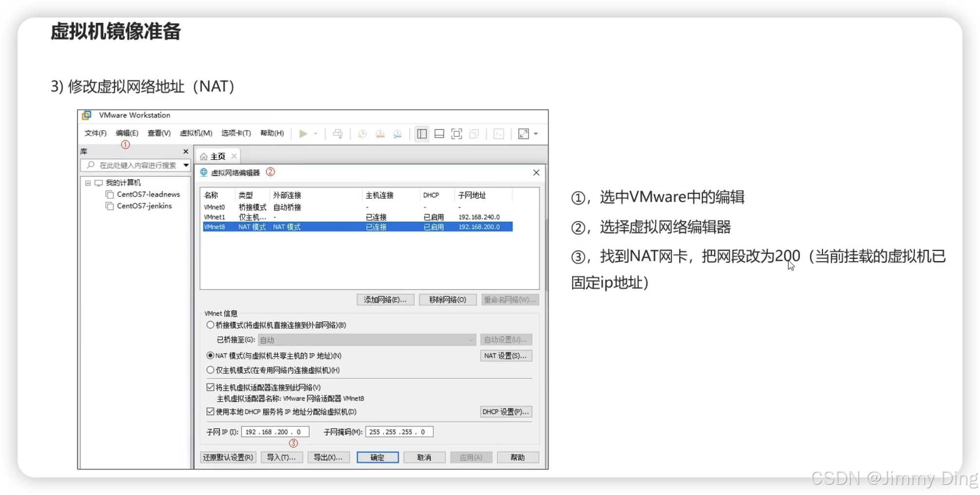Select the 仅主机模式 radio button
Screen dimensions: 980x495
tap(210, 371)
